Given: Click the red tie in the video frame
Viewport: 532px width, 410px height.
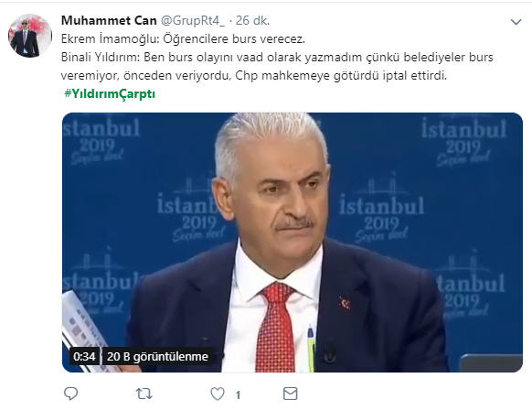Looking at the screenshot, I should coord(276,327).
